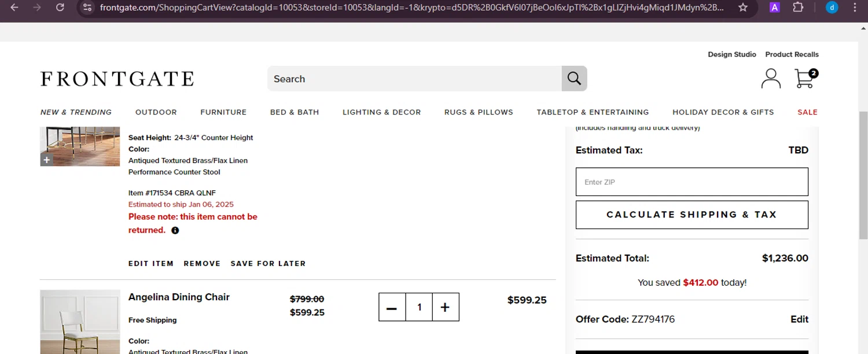Open the shopping cart icon
This screenshot has height=354, width=868.
(x=806, y=79)
